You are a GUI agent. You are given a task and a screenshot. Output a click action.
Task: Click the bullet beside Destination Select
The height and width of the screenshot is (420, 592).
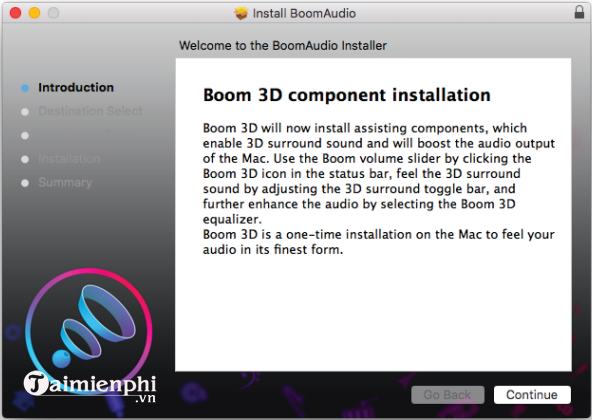[25, 112]
